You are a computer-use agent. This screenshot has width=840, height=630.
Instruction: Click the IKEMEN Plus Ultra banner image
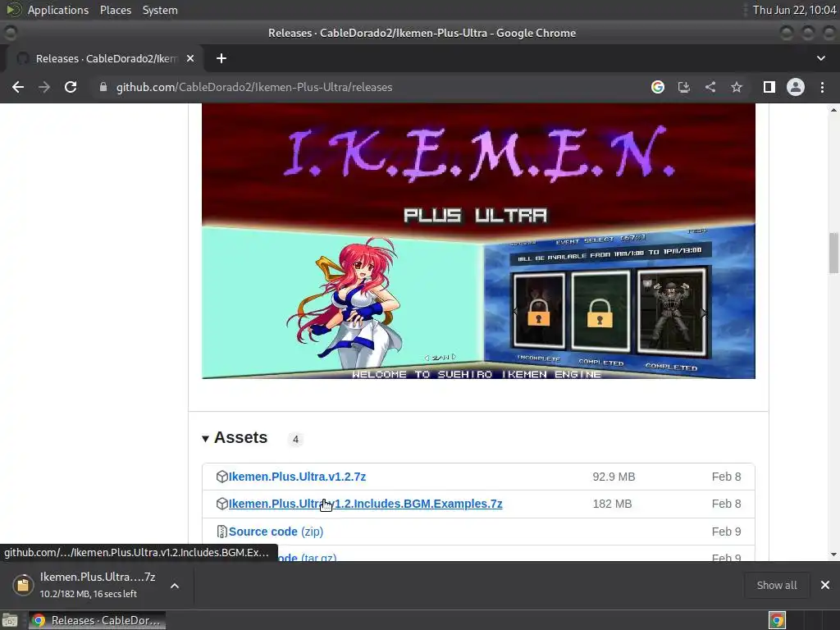[478, 241]
